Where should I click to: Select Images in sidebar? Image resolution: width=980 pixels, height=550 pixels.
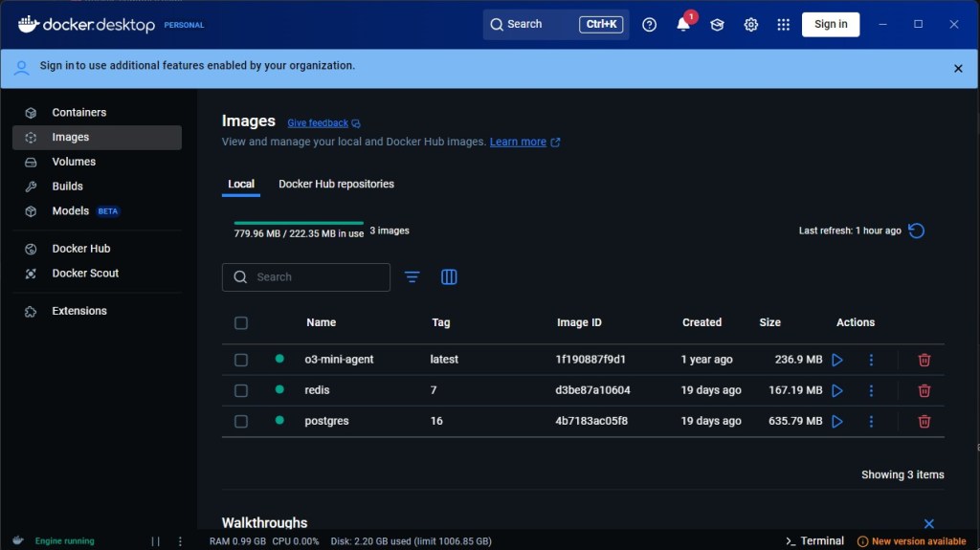pos(97,138)
